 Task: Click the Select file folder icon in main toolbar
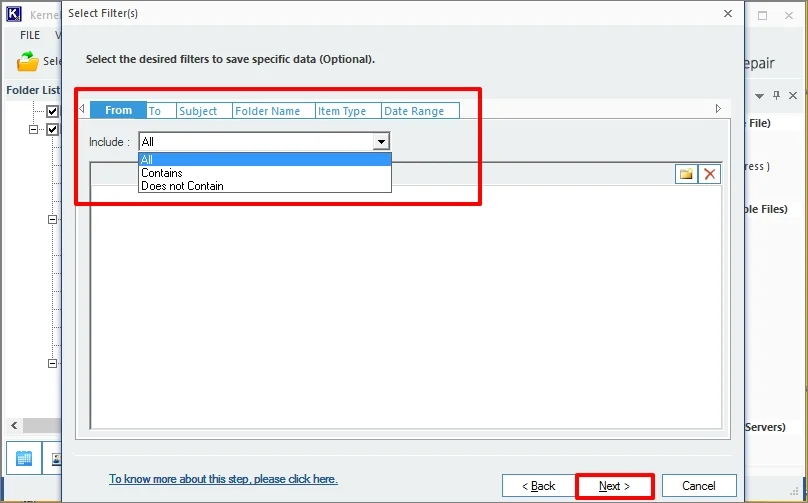click(x=28, y=61)
